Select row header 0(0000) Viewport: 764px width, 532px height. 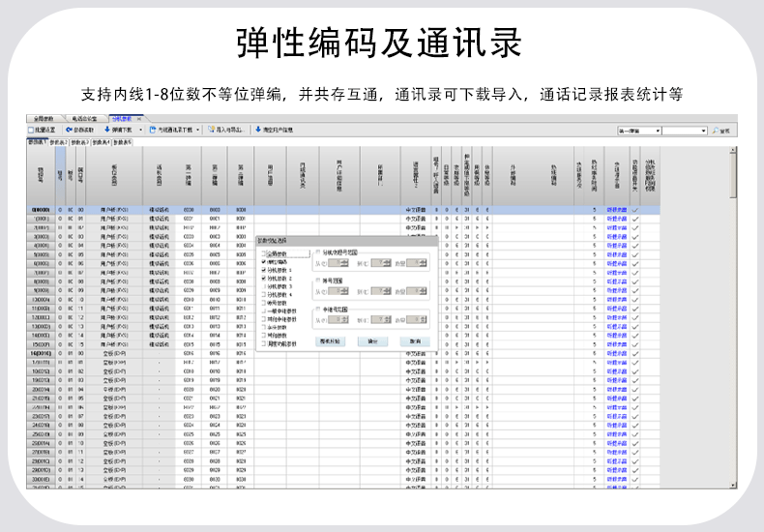[x=41, y=210]
